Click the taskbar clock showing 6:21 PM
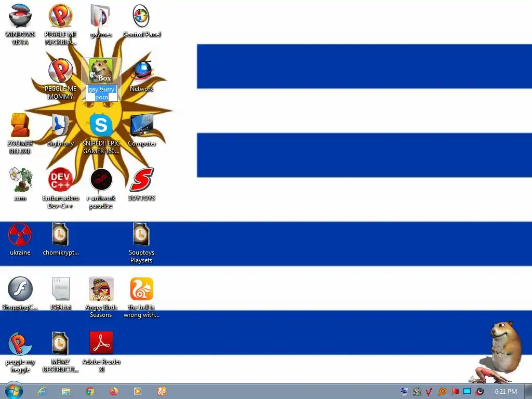Screen dimensions: 532x399 (506, 392)
